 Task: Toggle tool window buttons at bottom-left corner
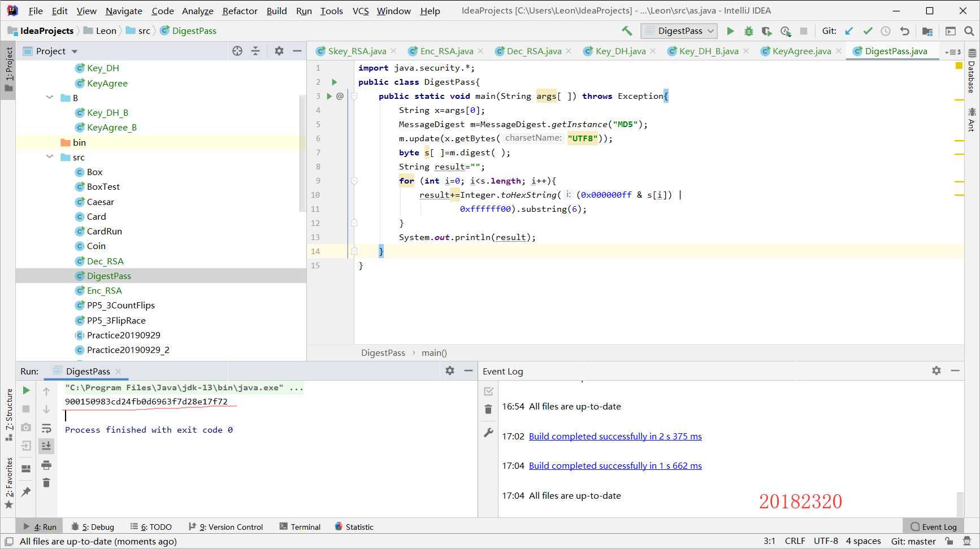(8, 541)
